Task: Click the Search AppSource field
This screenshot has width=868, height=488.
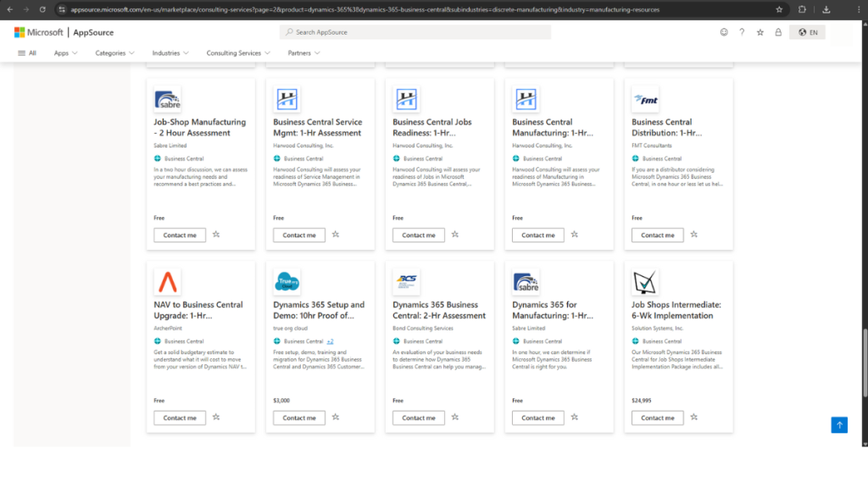Action: pyautogui.click(x=415, y=32)
